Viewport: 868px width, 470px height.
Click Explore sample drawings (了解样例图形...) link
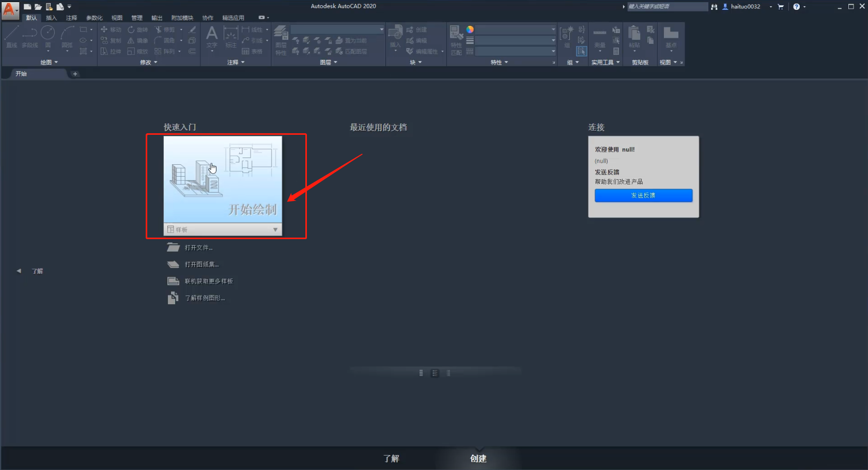[205, 298]
